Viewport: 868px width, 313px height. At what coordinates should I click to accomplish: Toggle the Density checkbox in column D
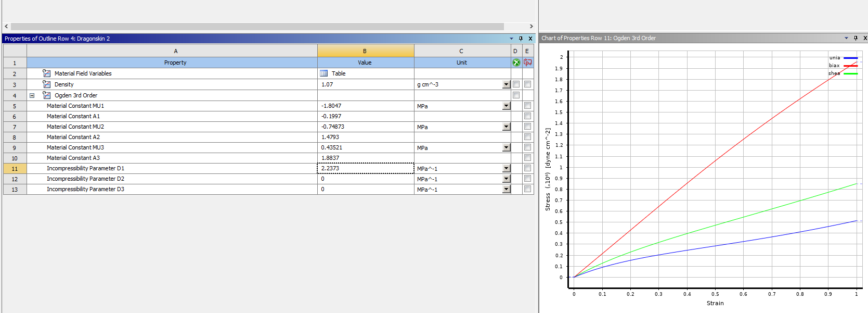516,84
